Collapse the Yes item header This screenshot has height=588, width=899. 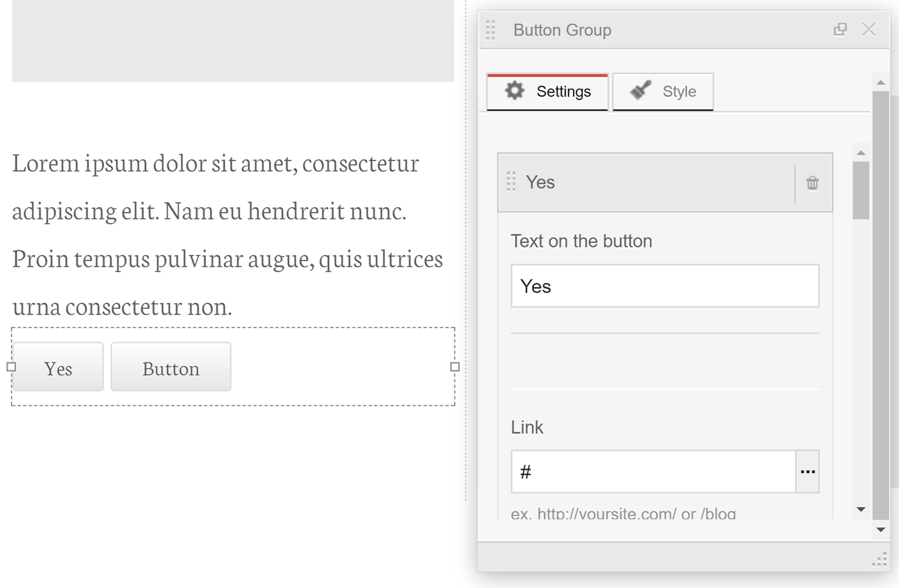click(646, 183)
